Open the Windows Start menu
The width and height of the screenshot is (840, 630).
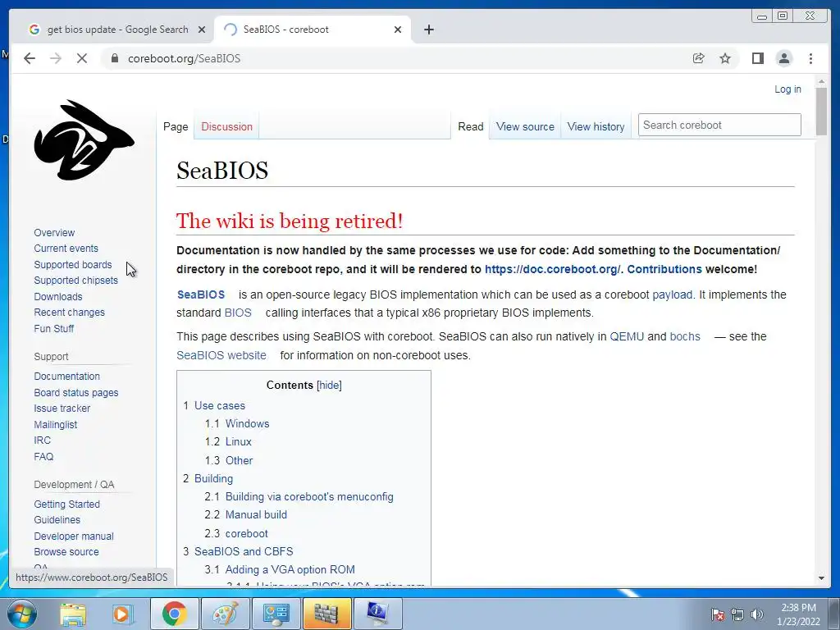21,614
